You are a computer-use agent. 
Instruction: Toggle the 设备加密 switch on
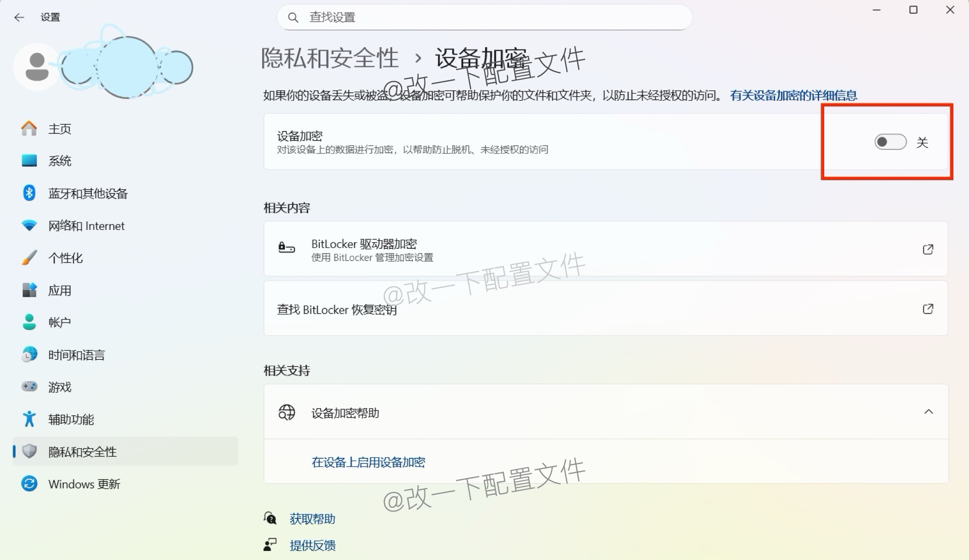[x=890, y=142]
